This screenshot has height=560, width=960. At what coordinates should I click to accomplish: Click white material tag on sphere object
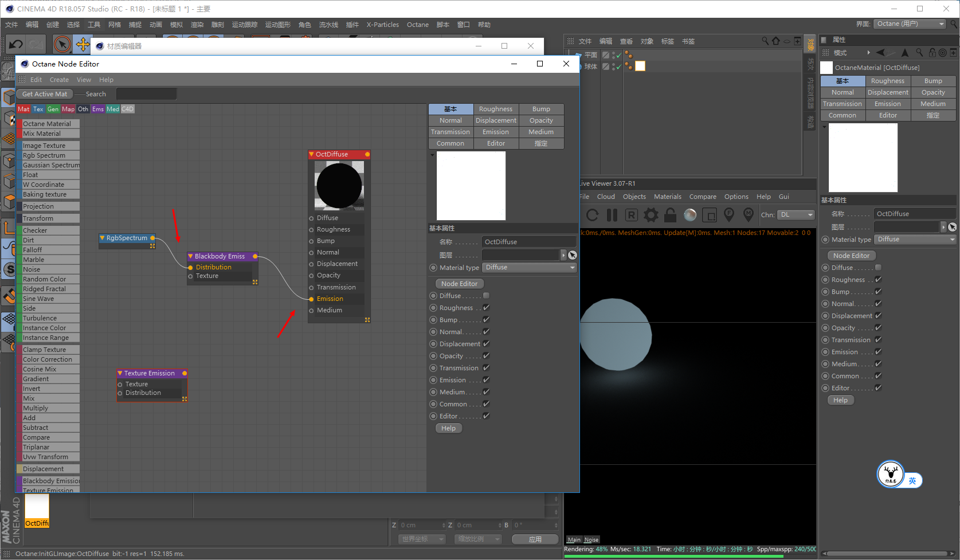tap(640, 66)
